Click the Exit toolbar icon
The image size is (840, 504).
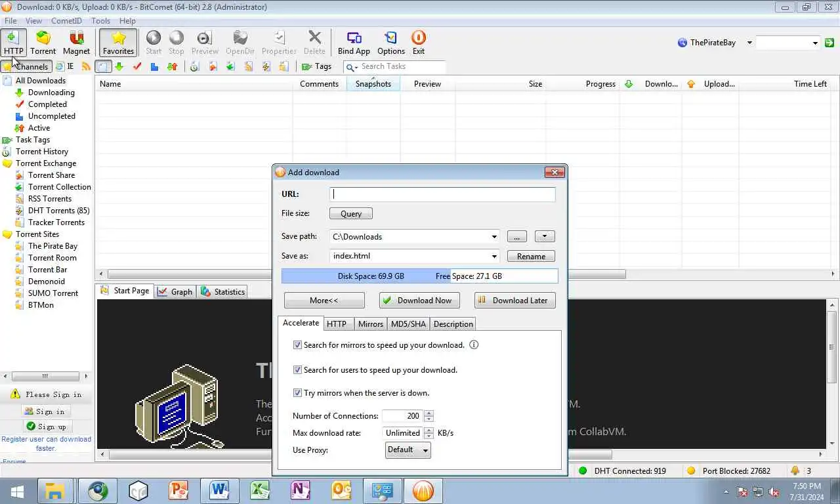(x=419, y=43)
